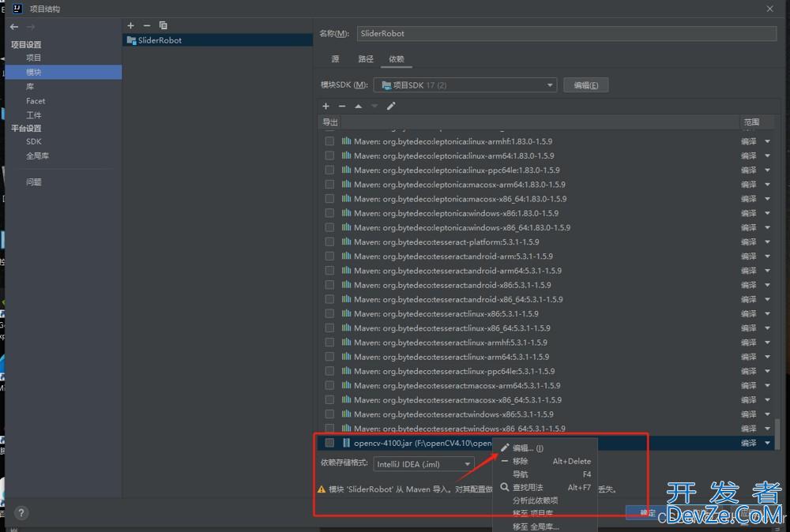Tick the export checkbox for tesseract:android-arm

click(329, 257)
